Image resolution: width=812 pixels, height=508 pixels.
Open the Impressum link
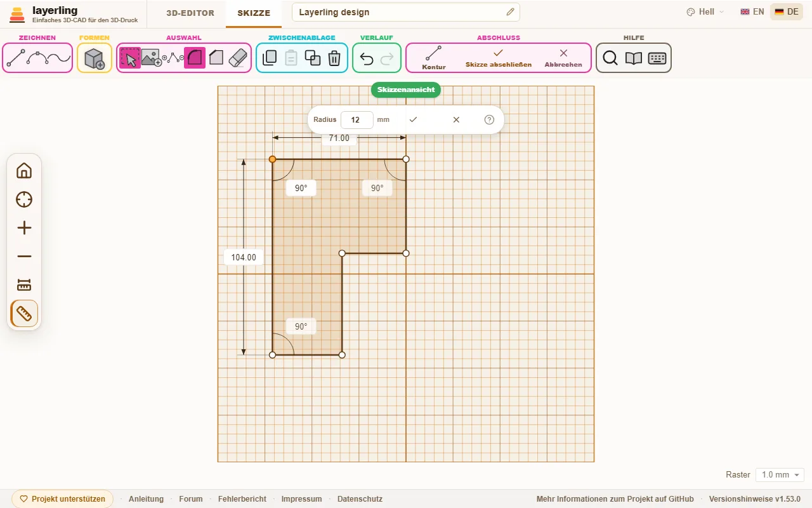click(302, 499)
